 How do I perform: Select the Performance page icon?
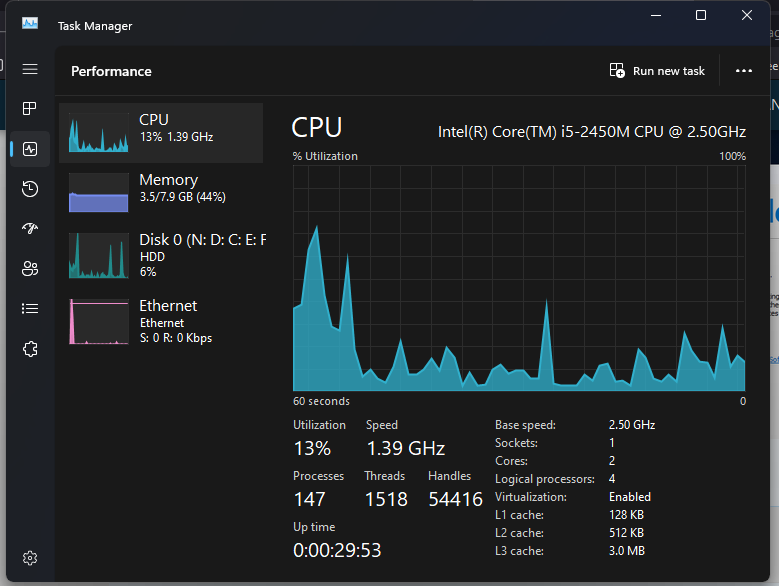coord(30,148)
